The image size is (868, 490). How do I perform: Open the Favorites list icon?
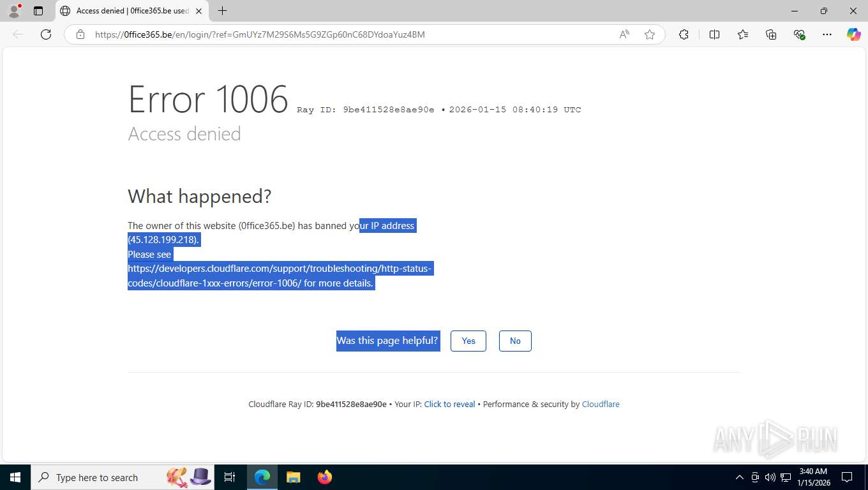(x=743, y=34)
